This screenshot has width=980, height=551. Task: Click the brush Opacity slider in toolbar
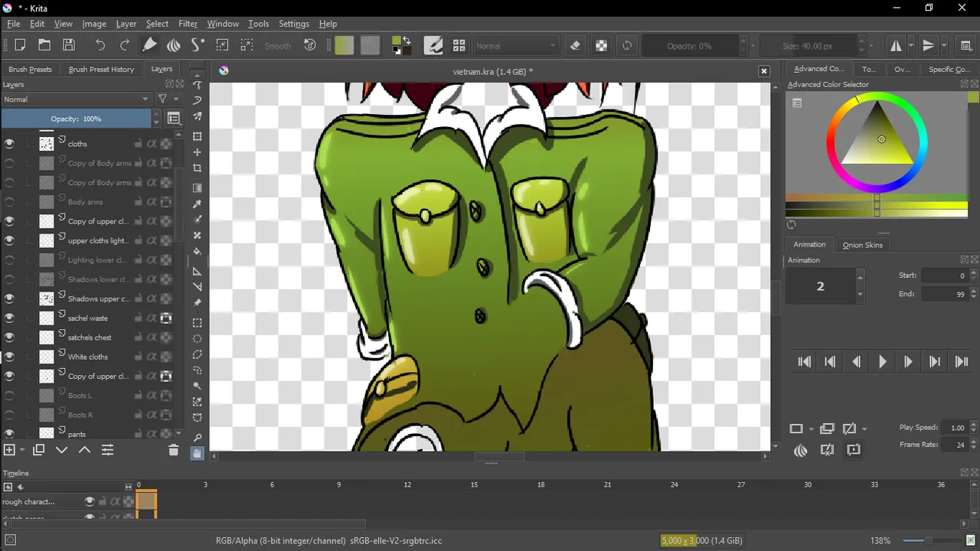690,45
